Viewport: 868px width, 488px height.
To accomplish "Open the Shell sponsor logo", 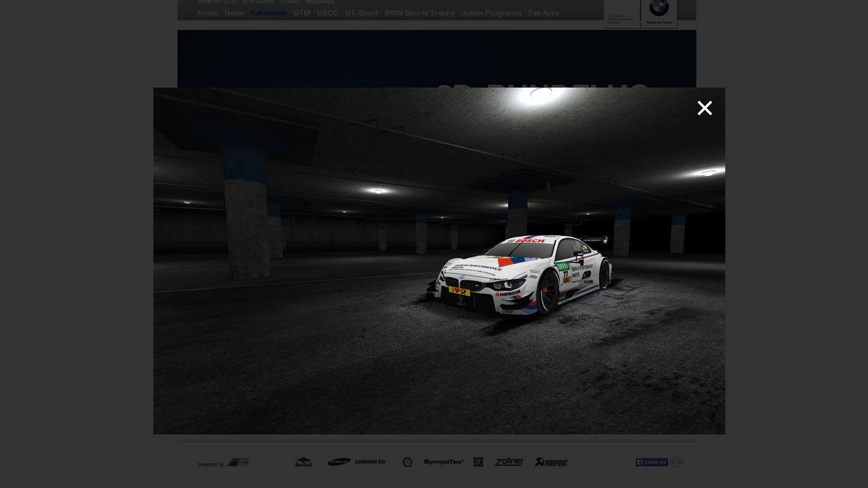I will pyautogui.click(x=407, y=462).
